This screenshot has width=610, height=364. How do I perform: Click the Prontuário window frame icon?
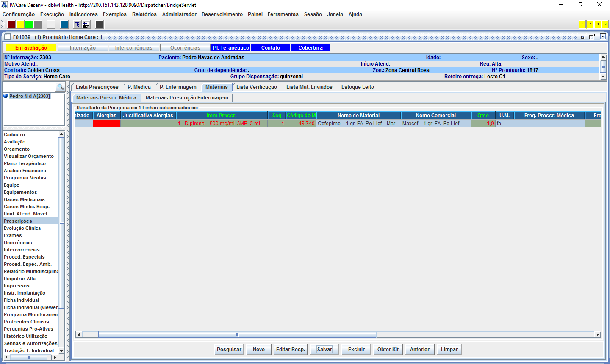tap(8, 37)
